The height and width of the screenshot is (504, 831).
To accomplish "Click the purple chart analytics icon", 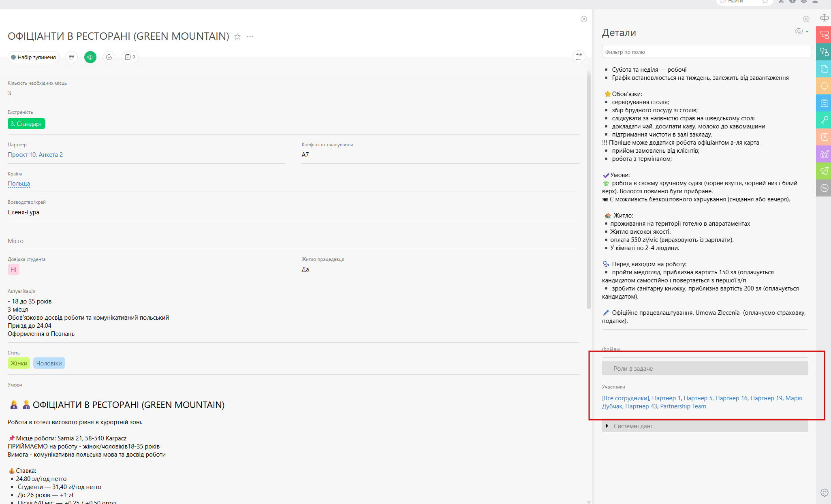I will (824, 154).
